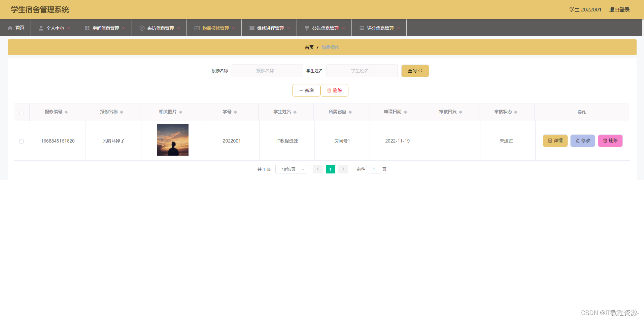Expand the 个人中心 menu chevron
This screenshot has height=319, width=644.
coord(68,28)
